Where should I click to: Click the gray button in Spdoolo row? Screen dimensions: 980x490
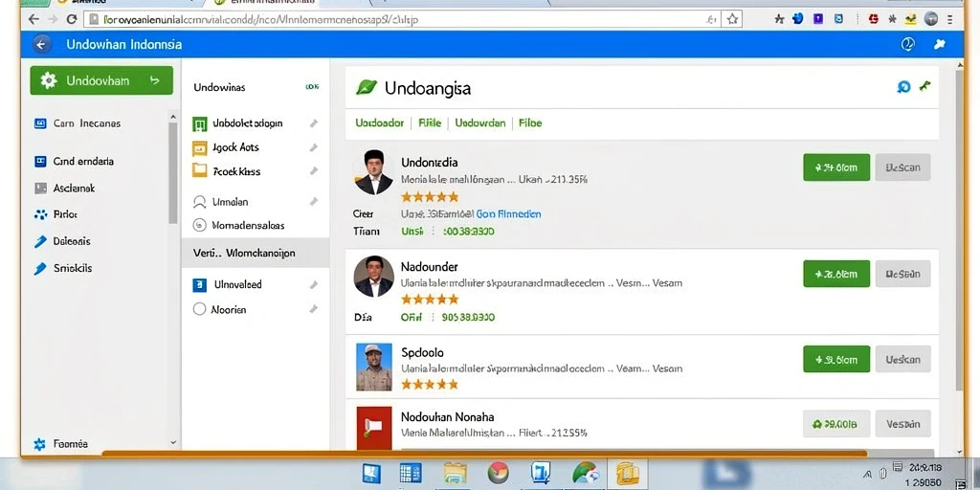pos(902,360)
